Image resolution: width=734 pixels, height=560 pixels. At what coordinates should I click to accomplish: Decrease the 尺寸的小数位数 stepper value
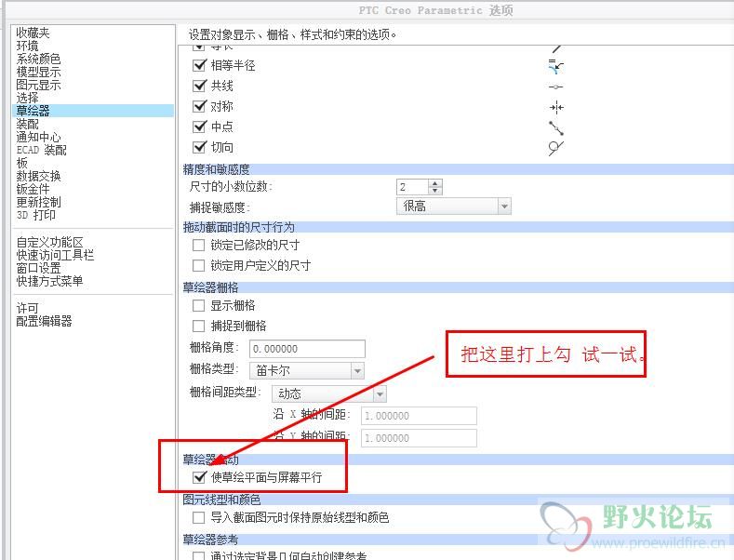pos(435,191)
